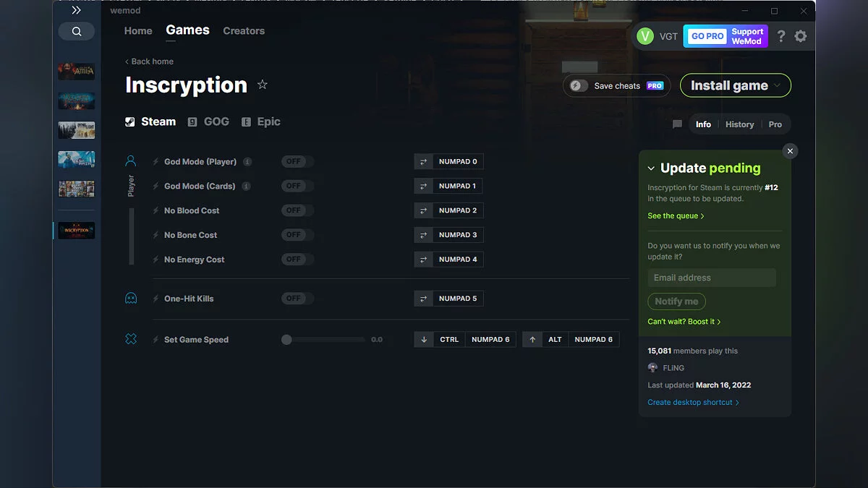Image resolution: width=868 pixels, height=488 pixels.
Task: Enable the One-Hit Kills cheat
Action: click(297, 298)
